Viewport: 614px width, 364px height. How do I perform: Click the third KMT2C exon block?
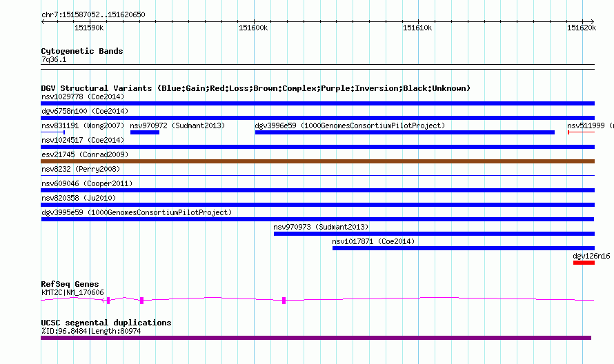tap(284, 301)
